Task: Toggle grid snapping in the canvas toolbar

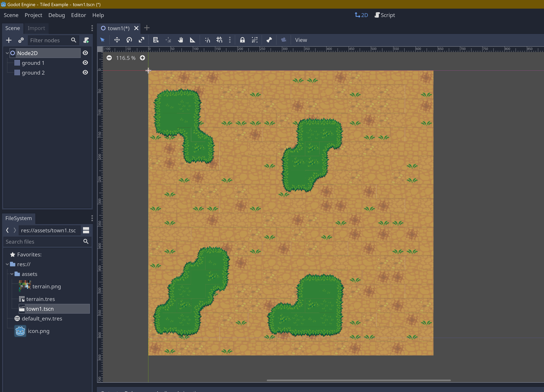Action: (219, 40)
